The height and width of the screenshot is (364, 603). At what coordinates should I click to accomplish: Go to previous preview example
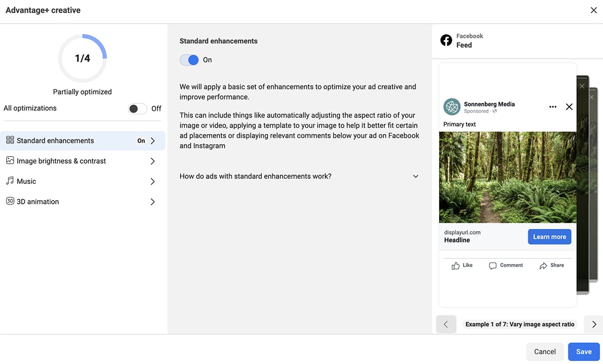pos(446,324)
